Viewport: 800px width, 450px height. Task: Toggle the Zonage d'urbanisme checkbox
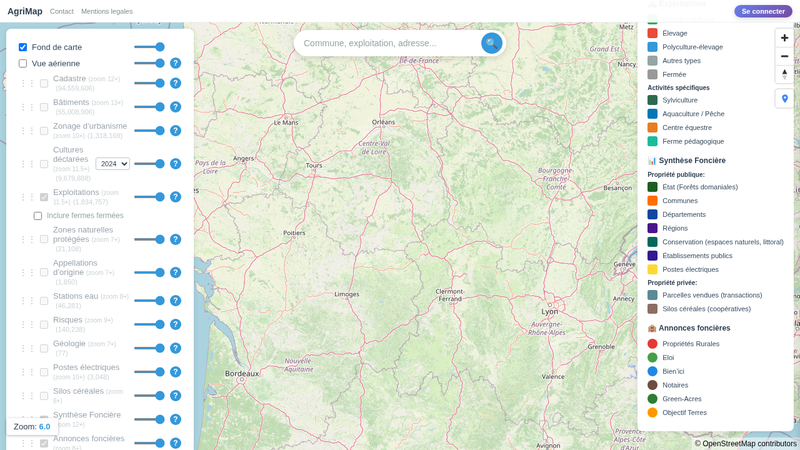tap(44, 131)
